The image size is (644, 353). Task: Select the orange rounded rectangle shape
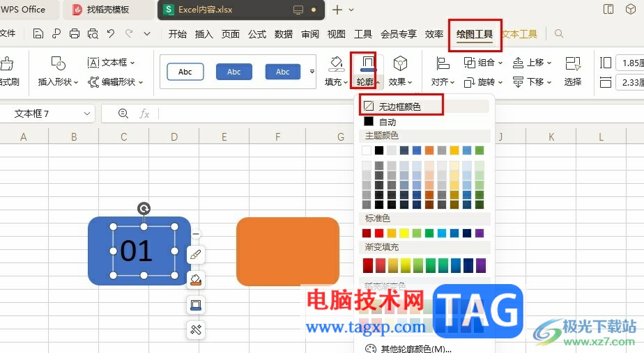287,251
